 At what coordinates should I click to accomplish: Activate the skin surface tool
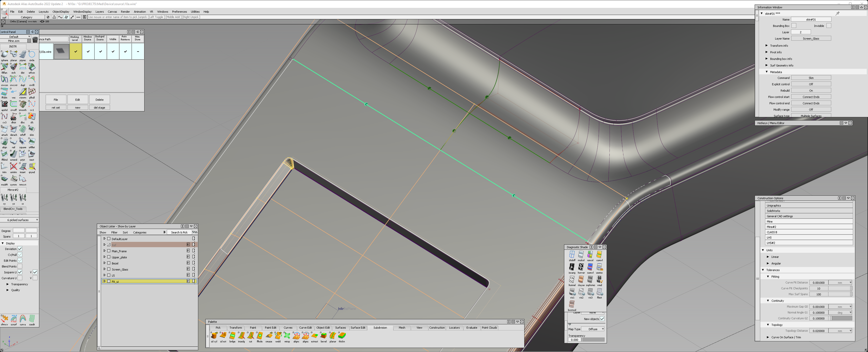(32, 129)
